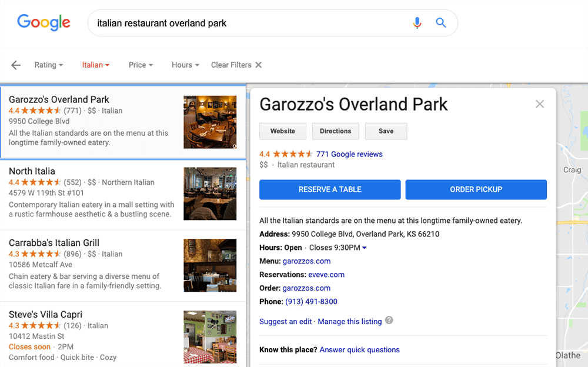Click Carrabba's 4.3 star rating
Viewport: 588px width, 367px height.
coord(35,254)
